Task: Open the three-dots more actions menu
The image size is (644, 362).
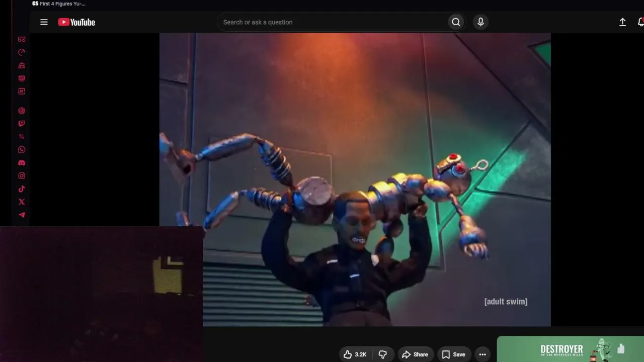Action: pos(482,354)
